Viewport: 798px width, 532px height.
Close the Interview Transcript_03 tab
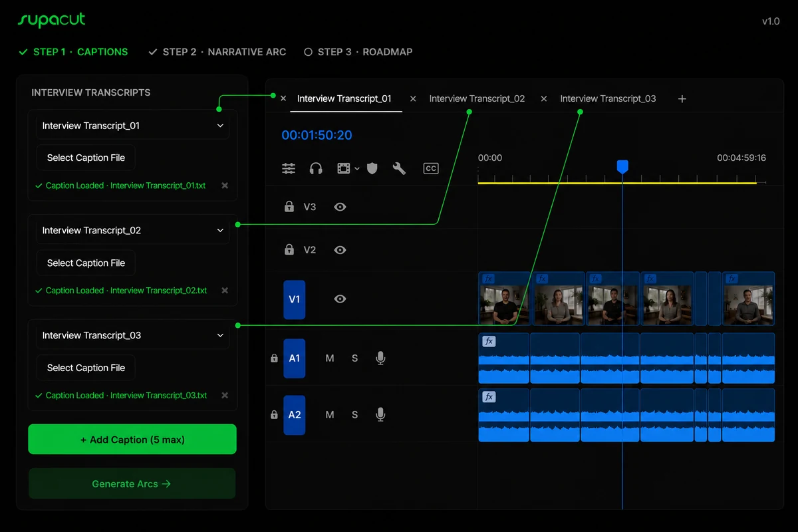[544, 98]
